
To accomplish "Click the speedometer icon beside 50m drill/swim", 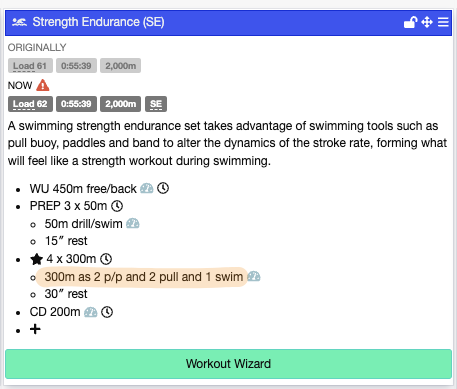I will pos(133,223).
